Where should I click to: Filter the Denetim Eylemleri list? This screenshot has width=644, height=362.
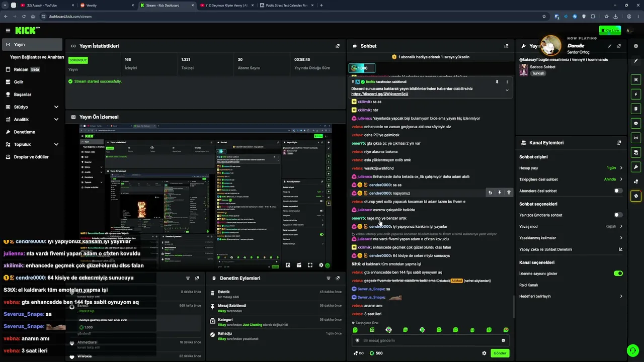point(329,278)
